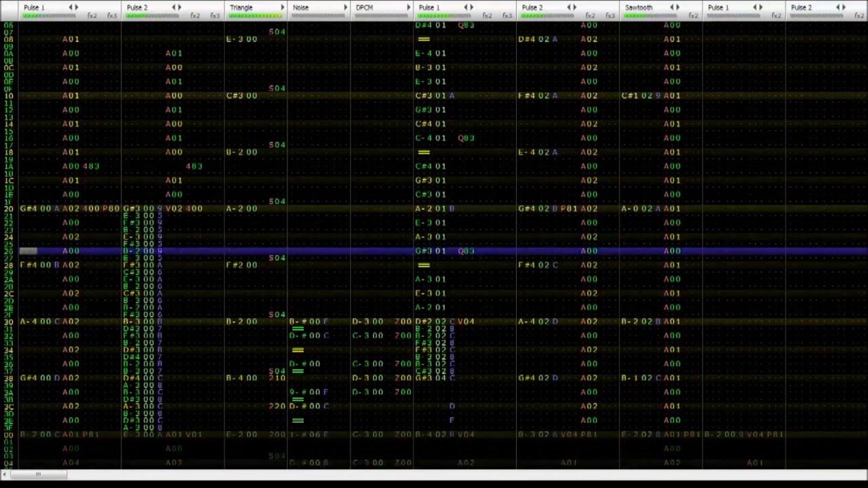868x488 pixels.
Task: Select 'V02 400' on Pulse 2 row 20
Action: point(184,209)
